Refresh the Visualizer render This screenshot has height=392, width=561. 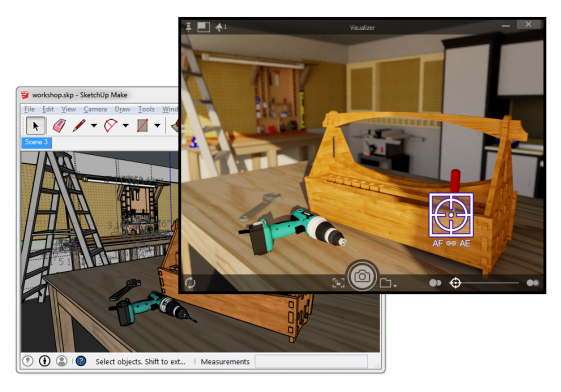click(190, 283)
